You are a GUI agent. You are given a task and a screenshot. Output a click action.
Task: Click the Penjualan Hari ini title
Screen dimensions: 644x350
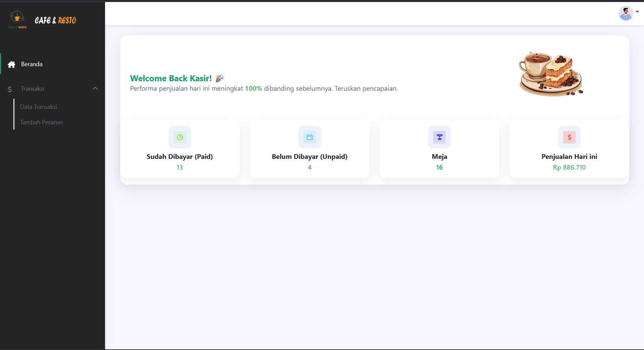tap(569, 157)
